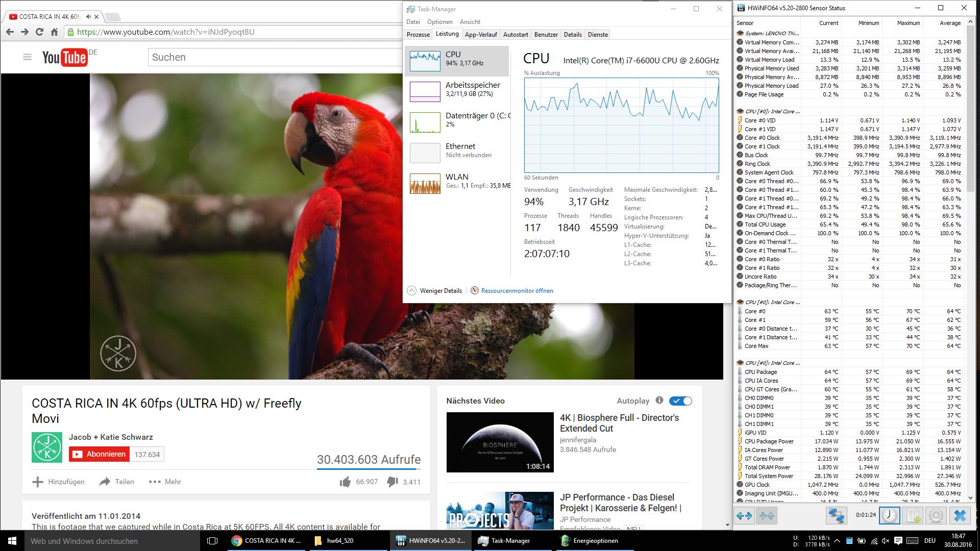Open HWiNFO remote network monitoring icon
Screen dimensions: 980x551
point(836,516)
